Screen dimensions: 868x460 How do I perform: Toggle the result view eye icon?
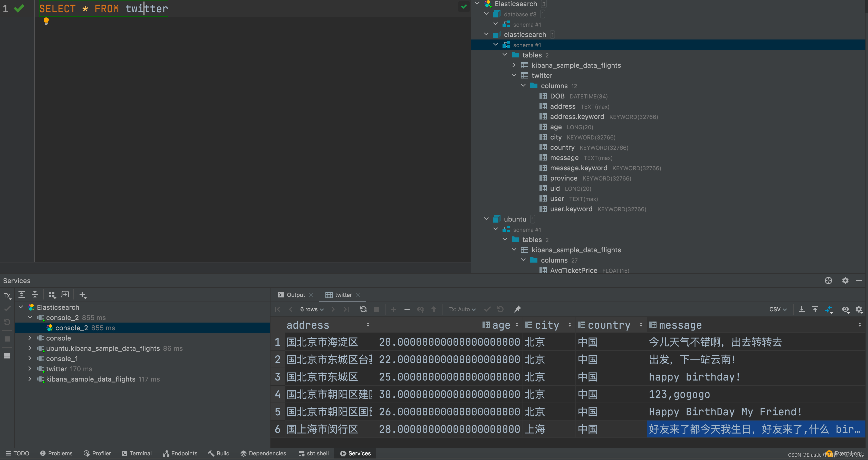tap(845, 309)
